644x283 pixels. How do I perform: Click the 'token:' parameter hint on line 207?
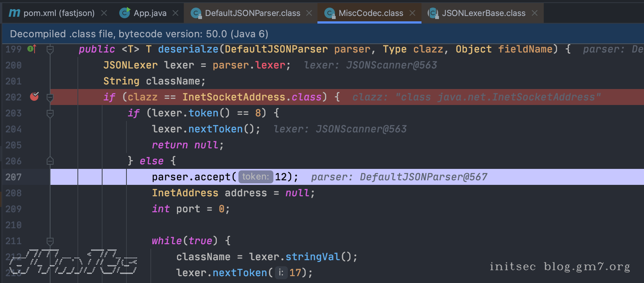click(255, 177)
